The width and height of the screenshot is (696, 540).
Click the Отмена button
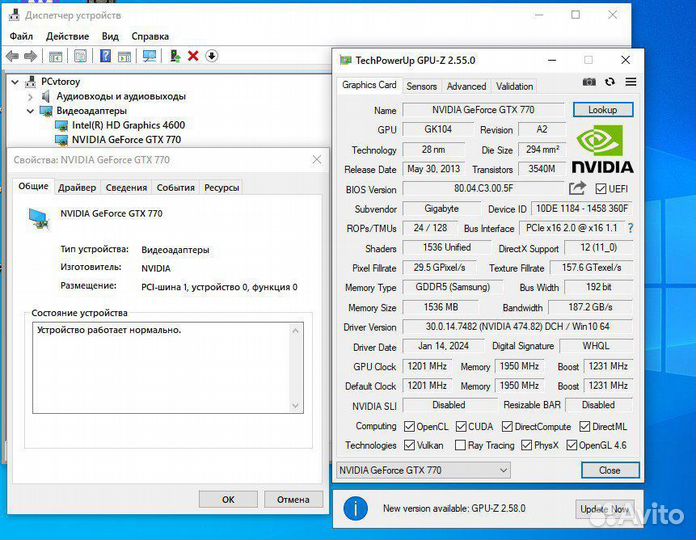(293, 500)
